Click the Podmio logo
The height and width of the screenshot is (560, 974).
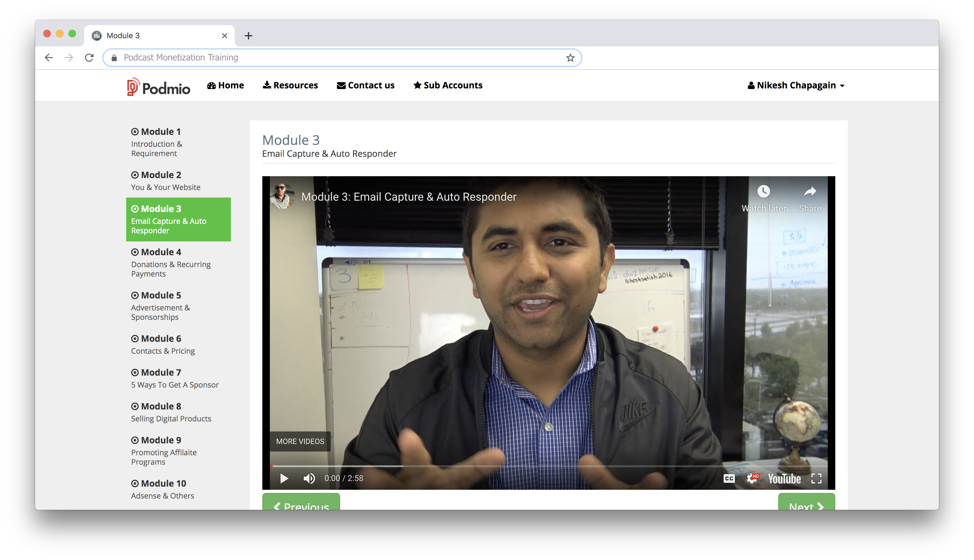(158, 87)
